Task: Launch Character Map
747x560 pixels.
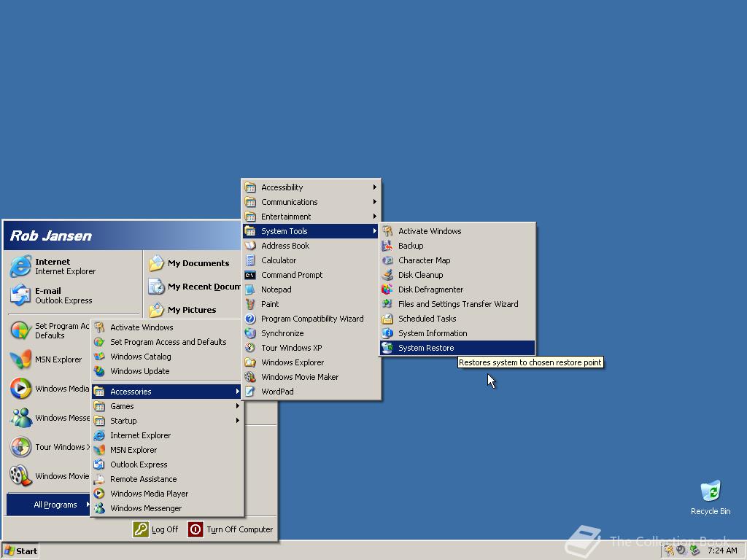Action: click(457, 260)
